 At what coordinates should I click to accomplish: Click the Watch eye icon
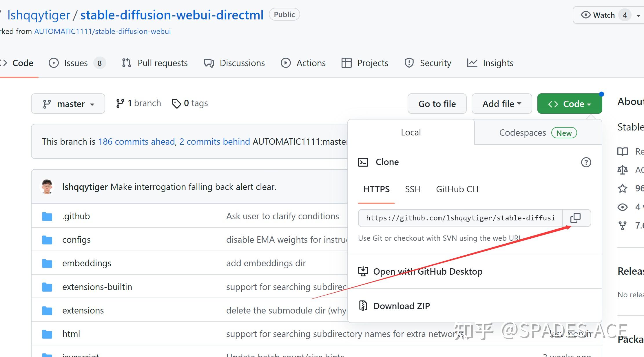585,15
